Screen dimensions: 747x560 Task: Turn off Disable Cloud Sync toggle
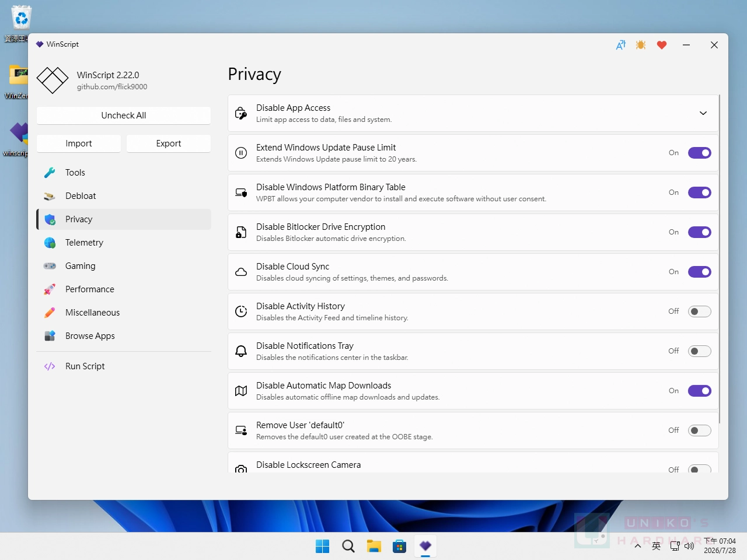[700, 272]
